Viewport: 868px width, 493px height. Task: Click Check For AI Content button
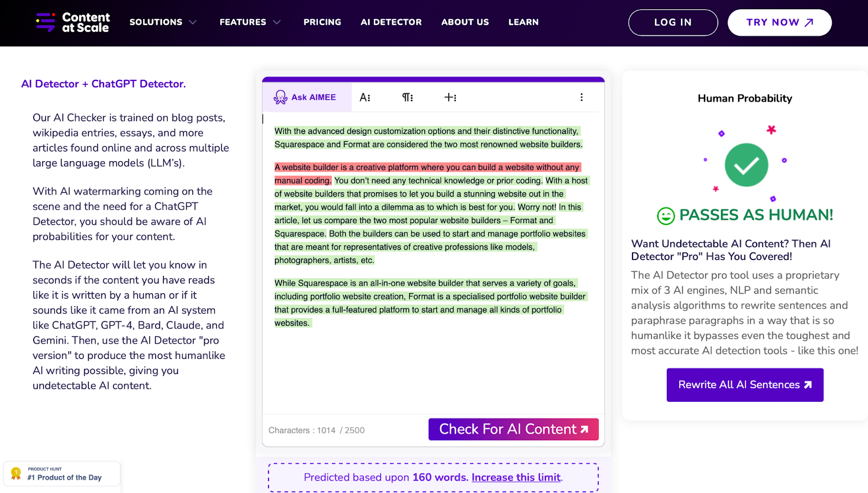(x=514, y=429)
